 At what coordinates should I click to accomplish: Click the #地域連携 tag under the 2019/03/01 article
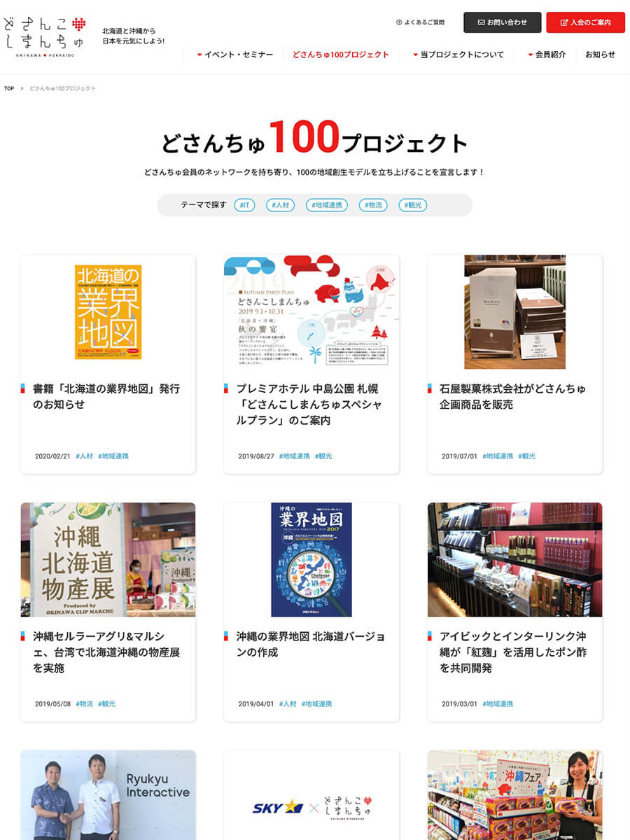498,704
